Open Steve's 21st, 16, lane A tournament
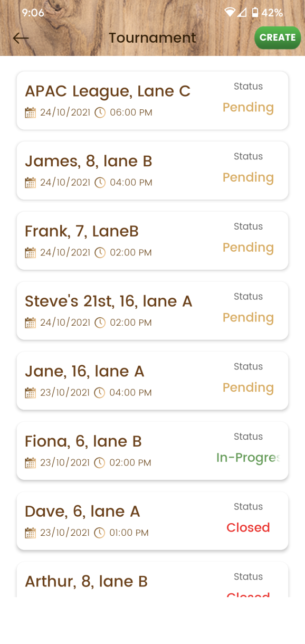Image resolution: width=305 pixels, height=644 pixels. [152, 310]
